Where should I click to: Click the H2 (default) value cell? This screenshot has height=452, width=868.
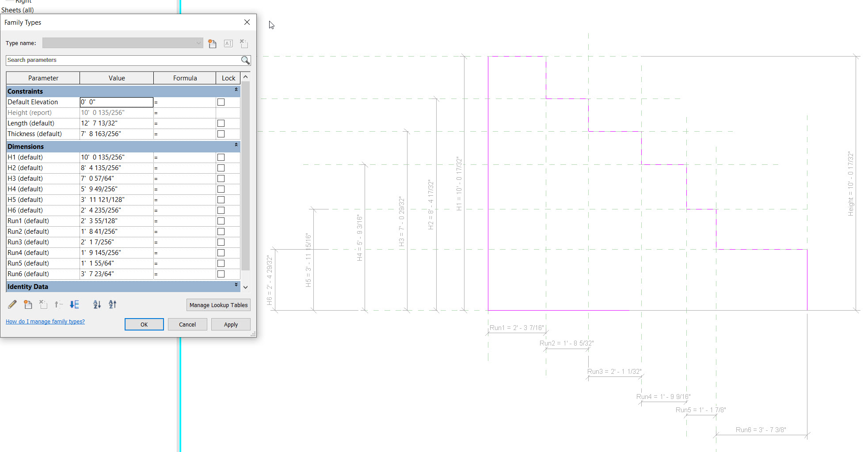pyautogui.click(x=117, y=168)
